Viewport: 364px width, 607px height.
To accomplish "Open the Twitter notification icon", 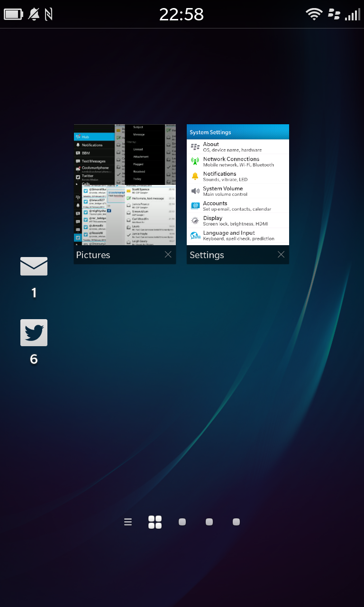I will click(x=34, y=332).
